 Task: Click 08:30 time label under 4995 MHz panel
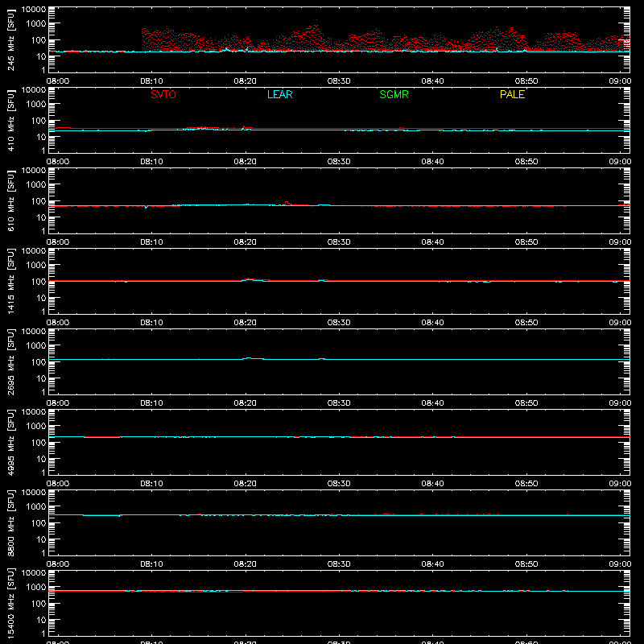click(x=339, y=484)
